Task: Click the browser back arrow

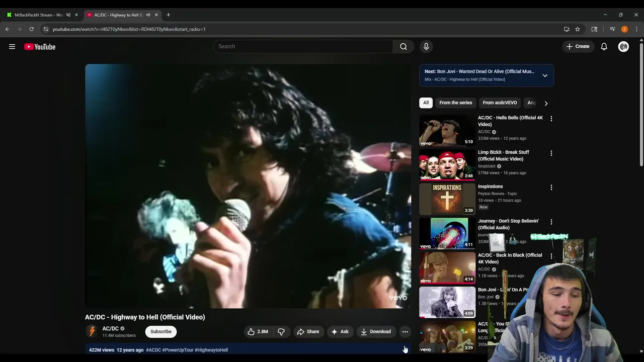Action: point(8,29)
